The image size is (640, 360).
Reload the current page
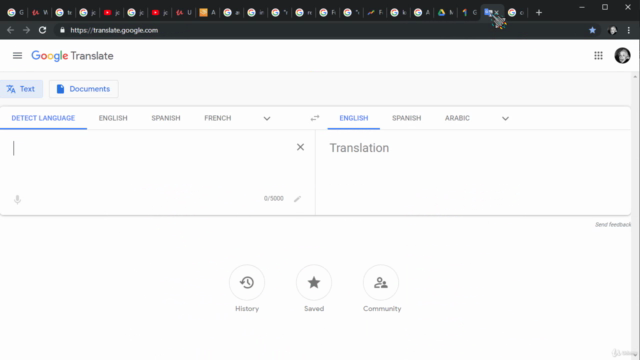point(42,30)
